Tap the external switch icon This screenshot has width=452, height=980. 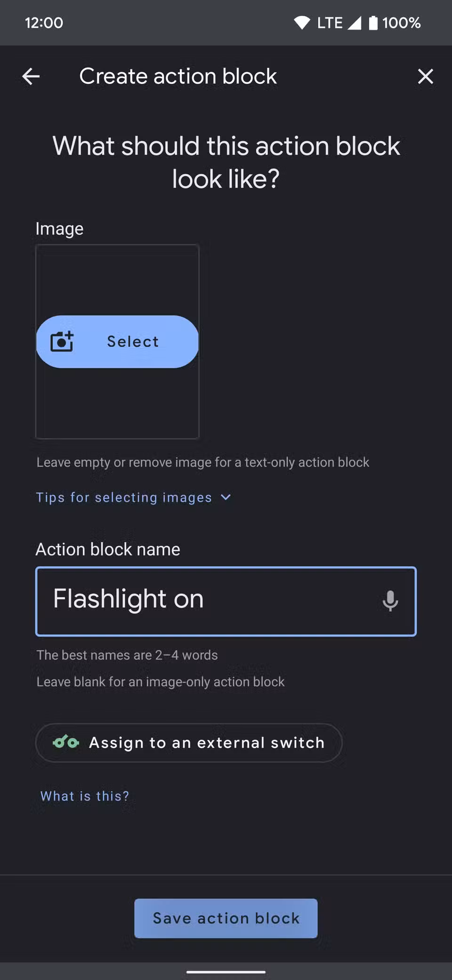point(66,743)
